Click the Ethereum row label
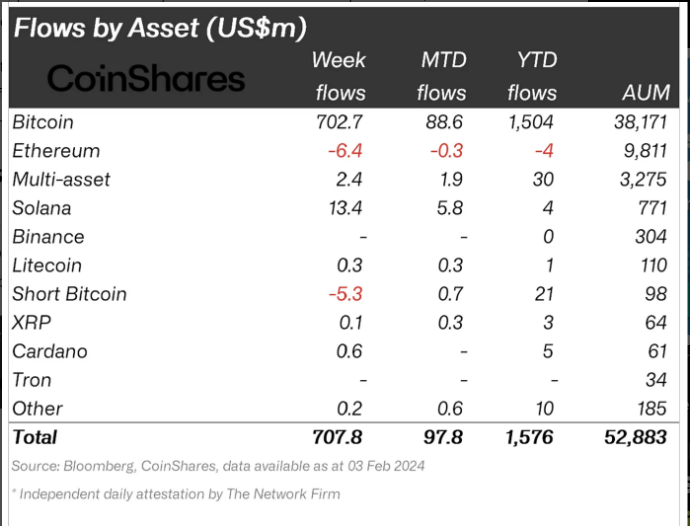This screenshot has height=526, width=690. (x=56, y=151)
